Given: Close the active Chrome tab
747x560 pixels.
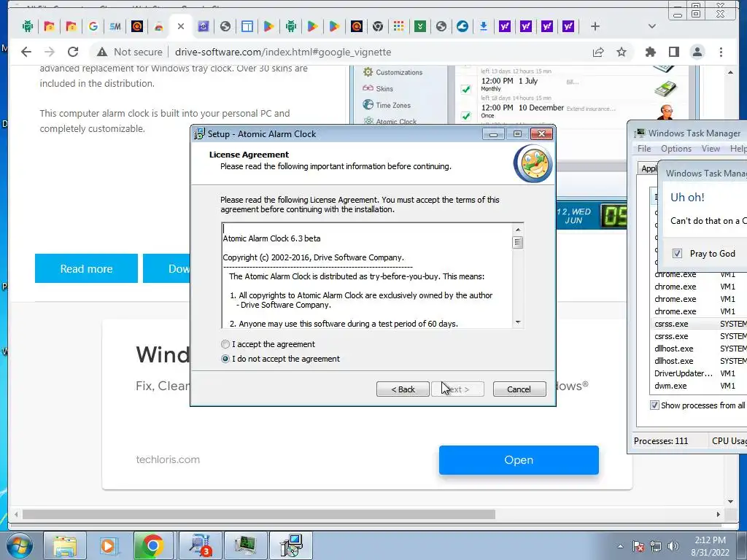Looking at the screenshot, I should 181,27.
